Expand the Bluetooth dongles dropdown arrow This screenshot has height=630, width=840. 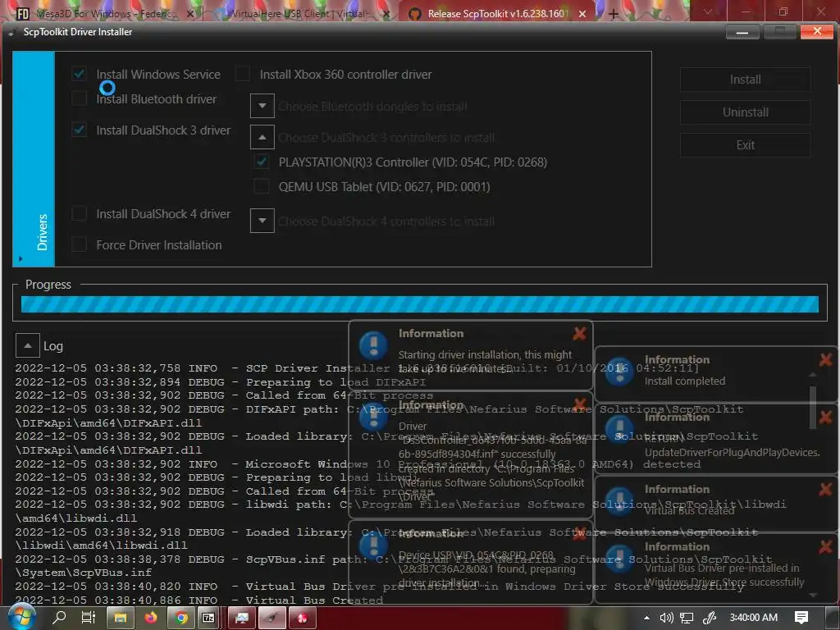tap(262, 106)
